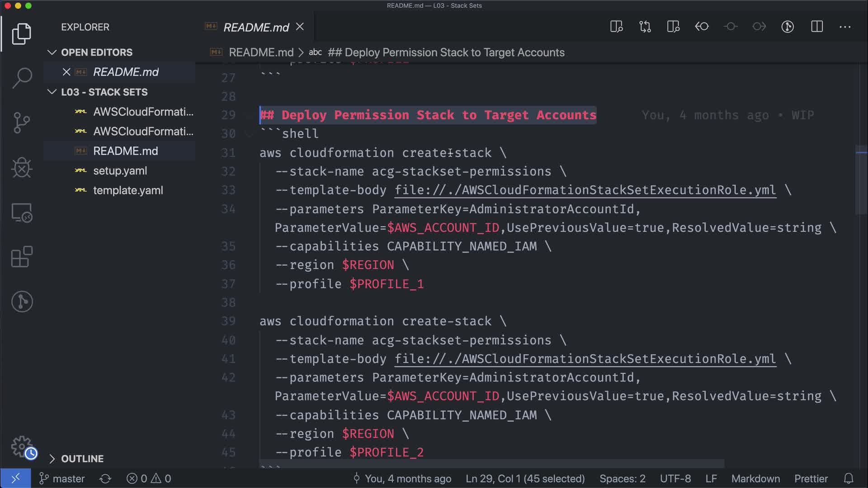Open Markdown preview to the side
Viewport: 868px width, 488px height.
coord(616,27)
